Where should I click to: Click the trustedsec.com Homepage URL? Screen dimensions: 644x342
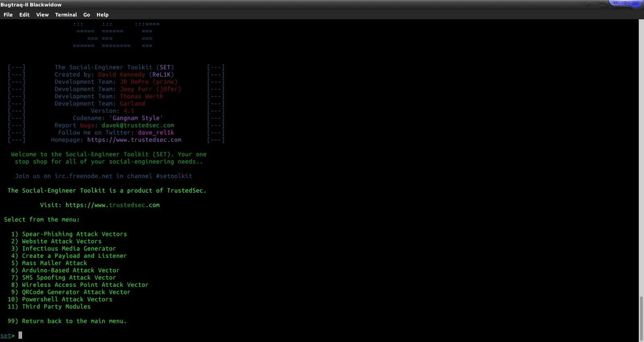pos(134,140)
